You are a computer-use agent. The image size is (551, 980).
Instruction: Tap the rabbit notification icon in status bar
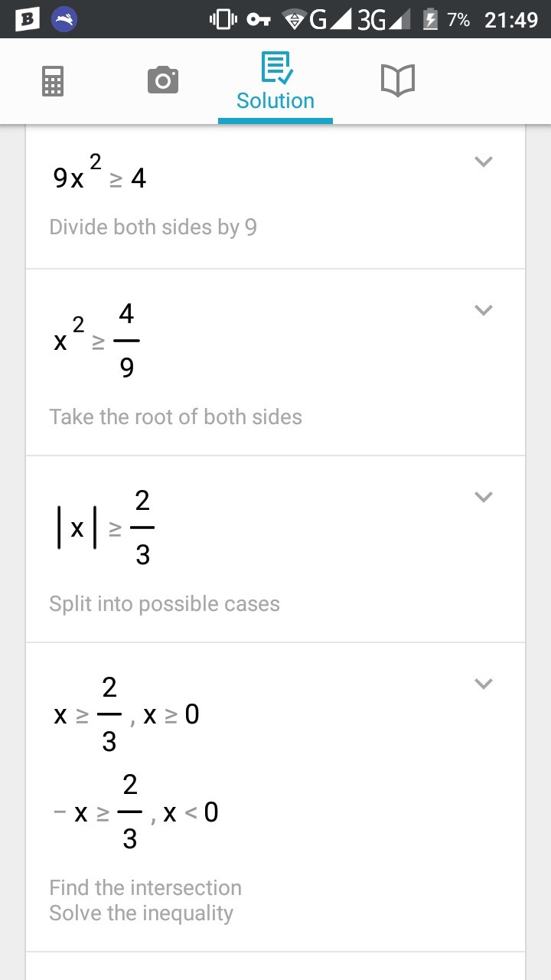[64, 19]
